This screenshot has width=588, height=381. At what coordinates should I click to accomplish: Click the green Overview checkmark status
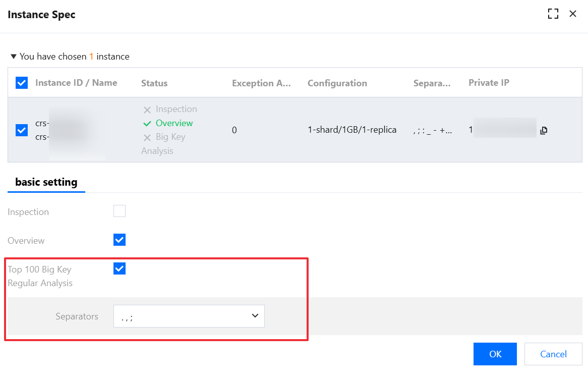[x=147, y=124]
